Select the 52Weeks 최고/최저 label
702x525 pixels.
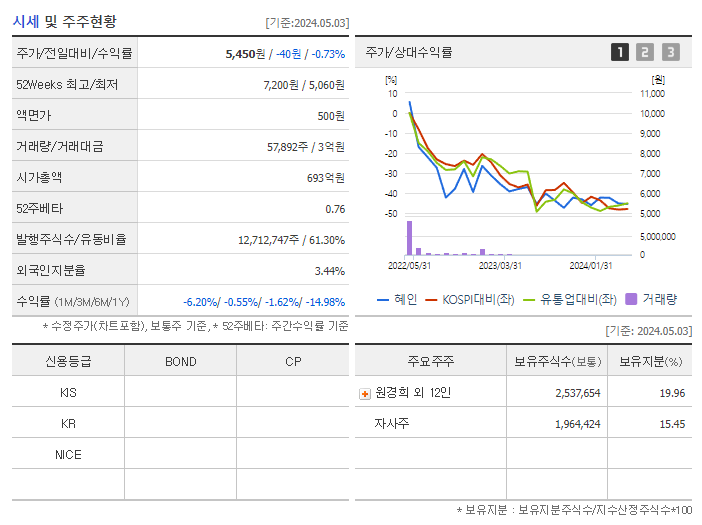coord(67,85)
